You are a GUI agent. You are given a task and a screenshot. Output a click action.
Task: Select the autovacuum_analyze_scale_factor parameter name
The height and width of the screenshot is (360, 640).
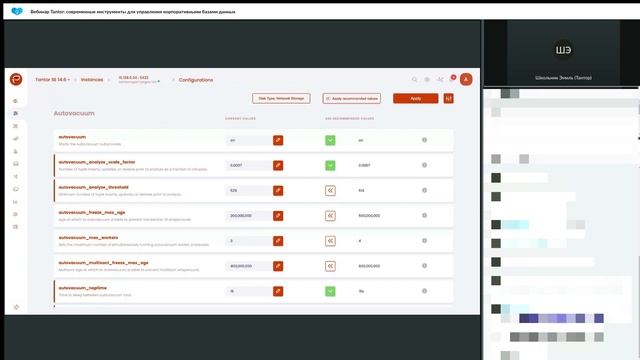click(x=97, y=162)
